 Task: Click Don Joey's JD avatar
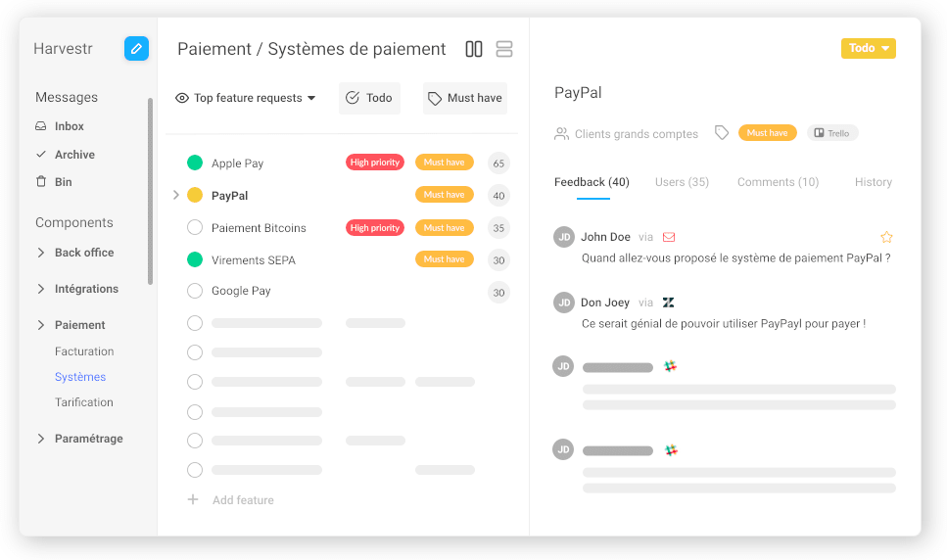pyautogui.click(x=564, y=303)
